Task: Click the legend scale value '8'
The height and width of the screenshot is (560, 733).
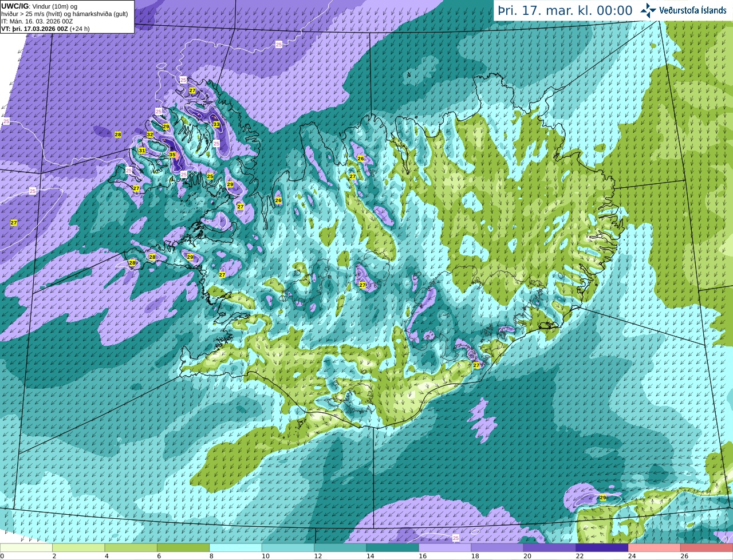Action: click(211, 556)
